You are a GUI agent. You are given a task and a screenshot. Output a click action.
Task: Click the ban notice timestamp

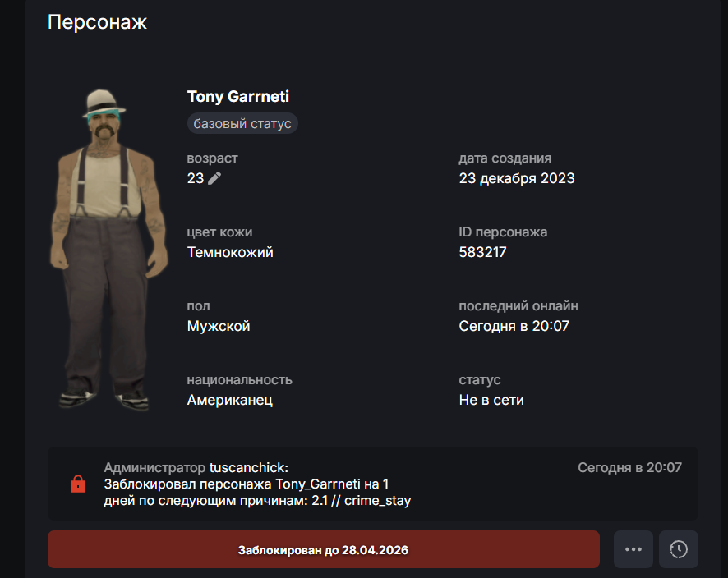point(629,468)
